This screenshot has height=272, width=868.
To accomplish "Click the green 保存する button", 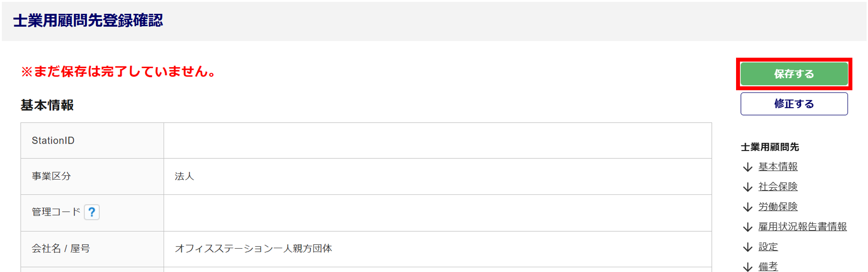I will click(794, 74).
